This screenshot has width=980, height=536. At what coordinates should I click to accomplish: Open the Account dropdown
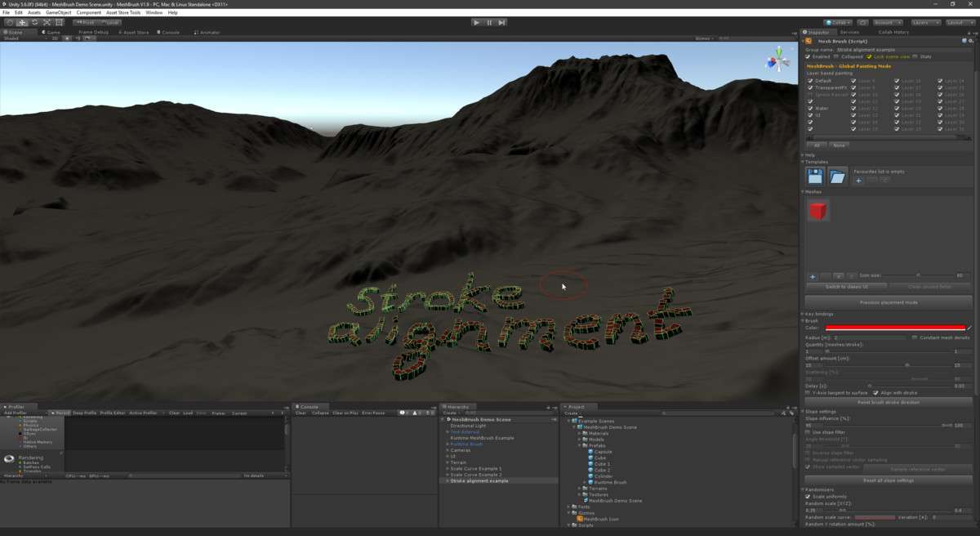coord(887,22)
